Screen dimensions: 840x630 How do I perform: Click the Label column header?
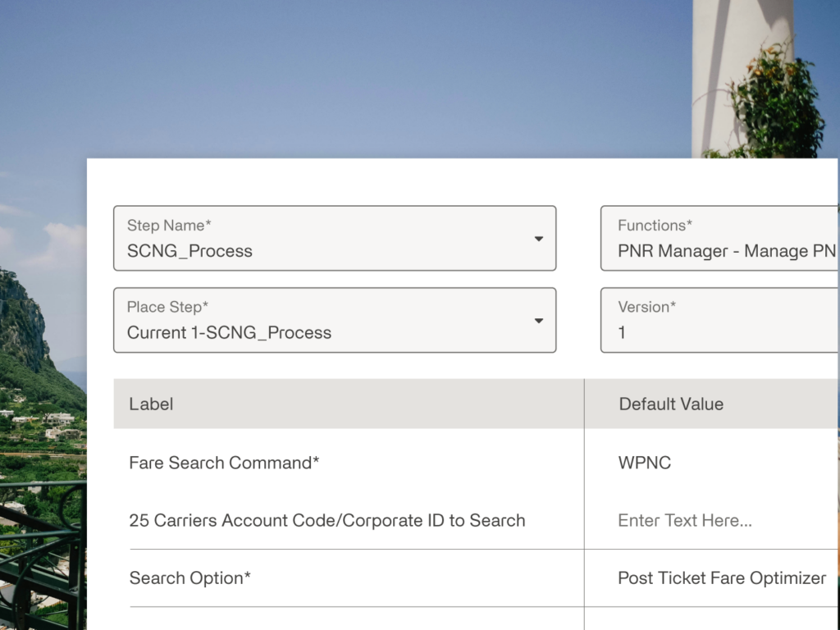151,404
